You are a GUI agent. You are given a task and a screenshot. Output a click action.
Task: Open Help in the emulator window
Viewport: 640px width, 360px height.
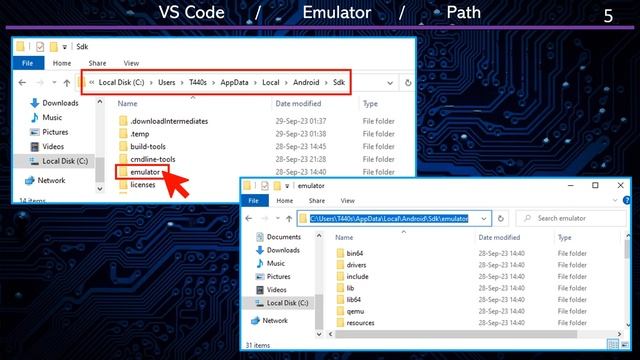(x=627, y=200)
